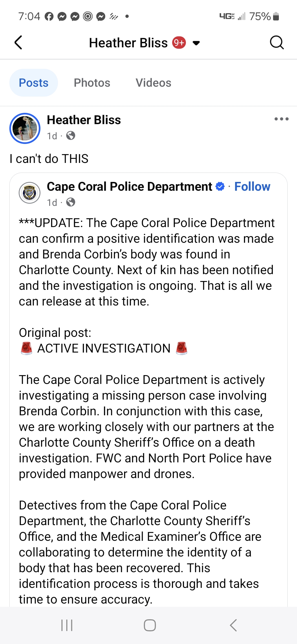Tap the Android recent apps button
The width and height of the screenshot is (297, 644).
click(x=67, y=625)
